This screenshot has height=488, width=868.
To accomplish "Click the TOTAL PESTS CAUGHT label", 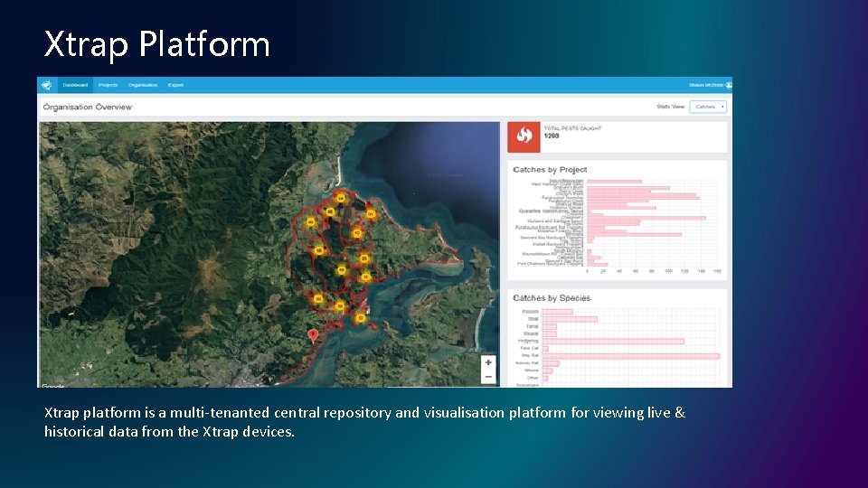I will 572,128.
